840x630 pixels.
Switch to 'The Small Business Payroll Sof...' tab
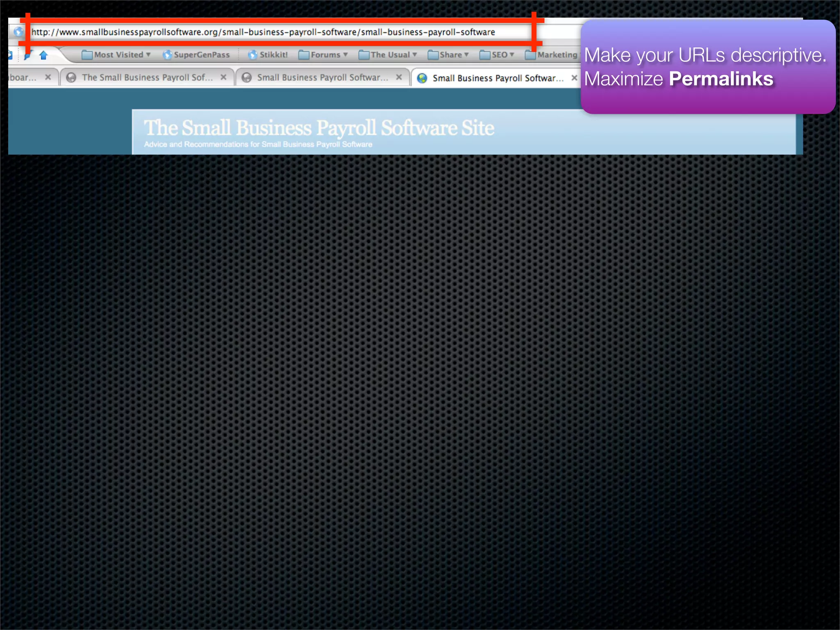[147, 77]
